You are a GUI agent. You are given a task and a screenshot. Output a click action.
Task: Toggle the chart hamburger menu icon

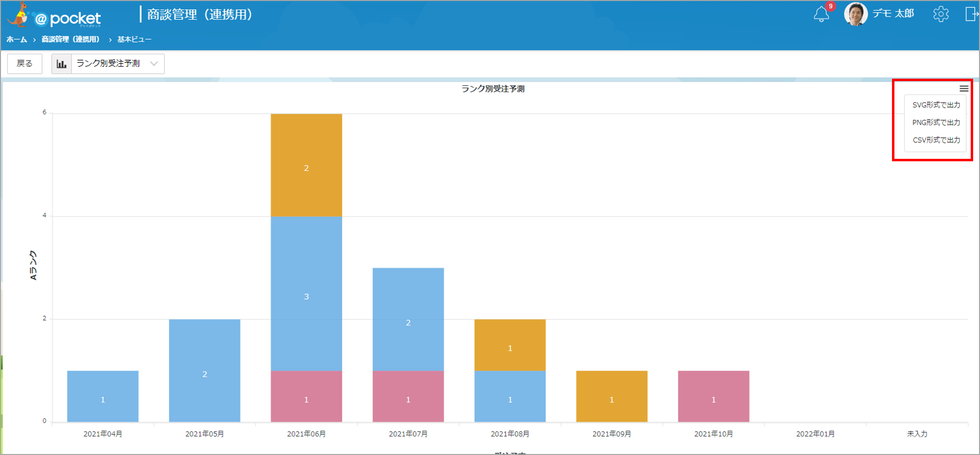[x=964, y=88]
